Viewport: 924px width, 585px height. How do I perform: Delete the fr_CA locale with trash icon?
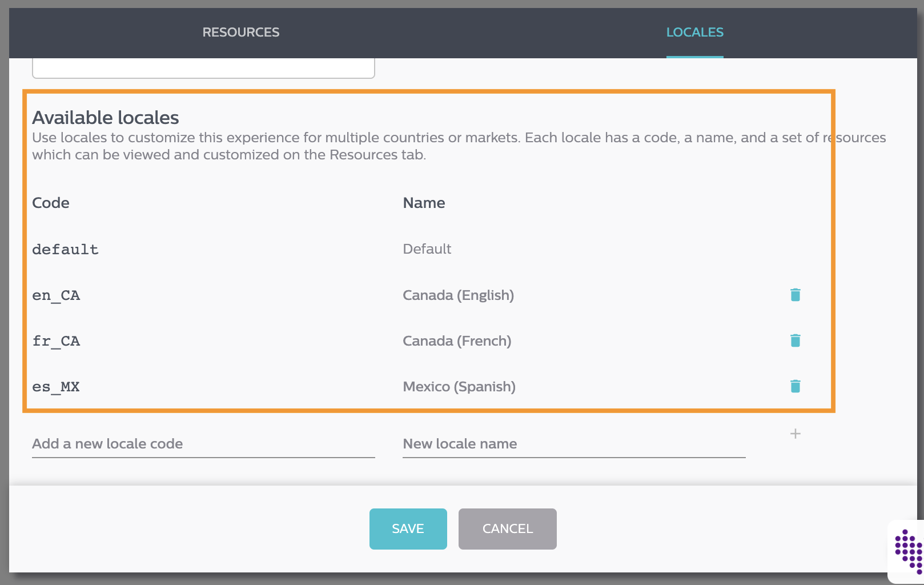coord(795,340)
